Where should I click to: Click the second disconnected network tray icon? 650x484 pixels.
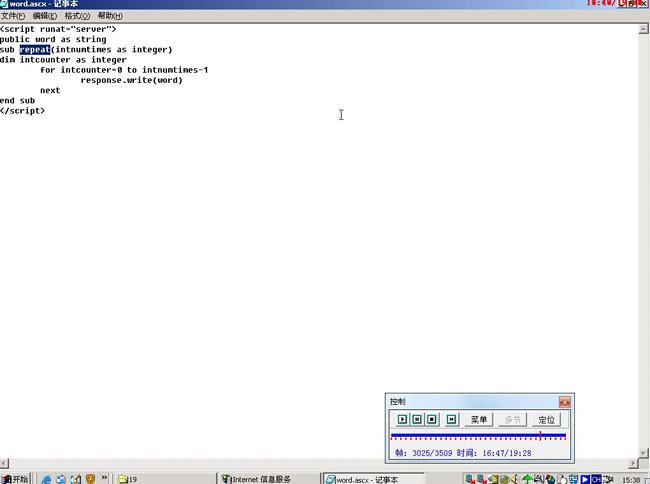click(x=481, y=479)
